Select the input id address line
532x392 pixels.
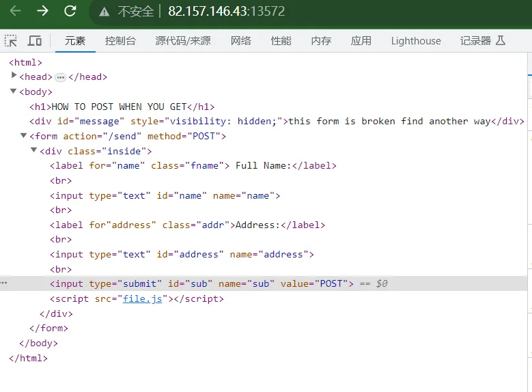point(182,255)
